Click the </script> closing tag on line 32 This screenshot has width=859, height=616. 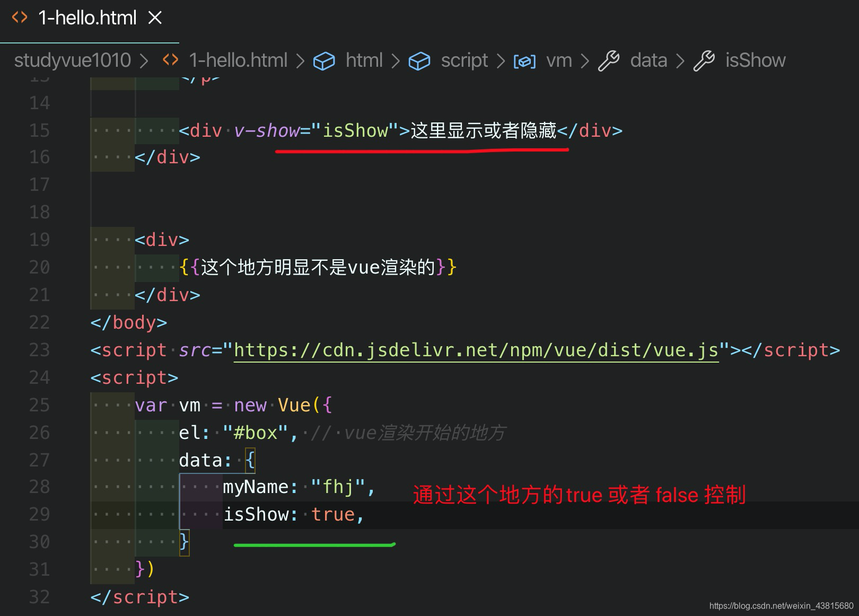(x=140, y=597)
